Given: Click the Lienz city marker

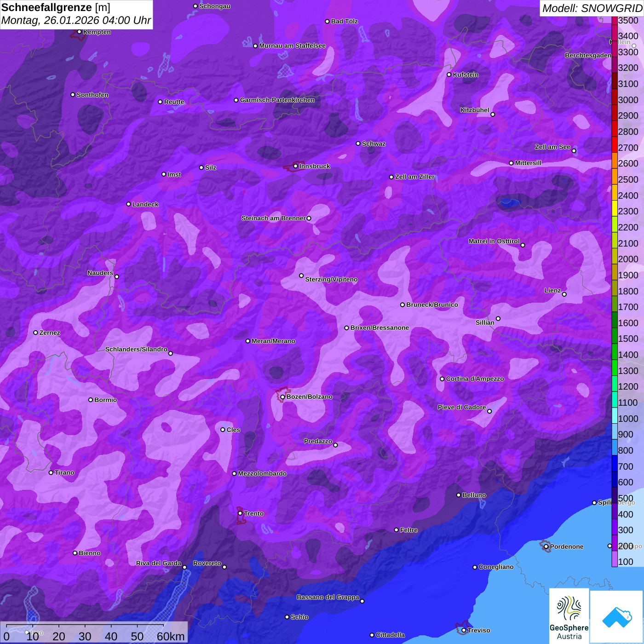Looking at the screenshot, I should (564, 294).
